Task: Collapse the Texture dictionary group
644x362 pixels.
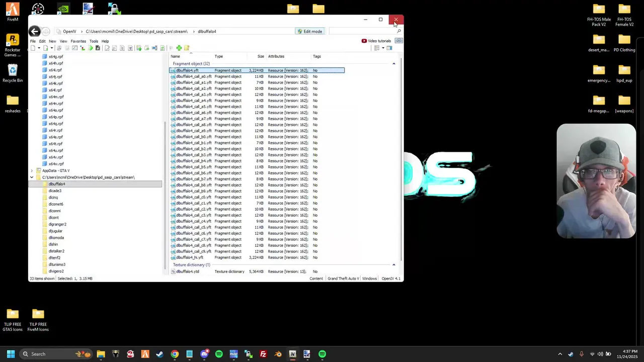Action: (x=394, y=265)
